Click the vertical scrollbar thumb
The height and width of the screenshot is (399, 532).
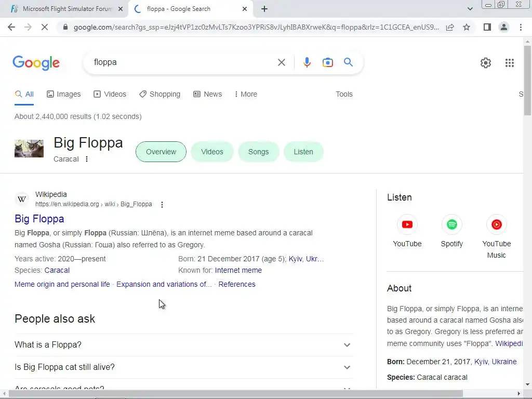pos(527,81)
